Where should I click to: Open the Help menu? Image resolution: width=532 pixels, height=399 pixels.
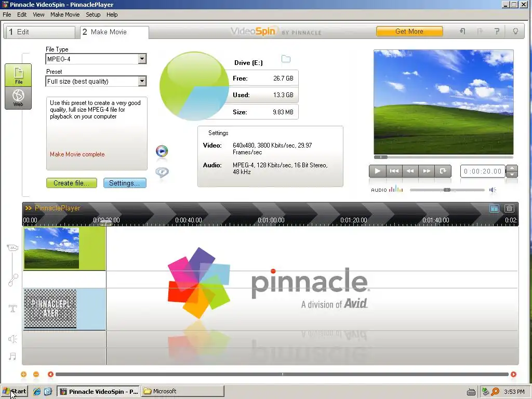click(112, 15)
